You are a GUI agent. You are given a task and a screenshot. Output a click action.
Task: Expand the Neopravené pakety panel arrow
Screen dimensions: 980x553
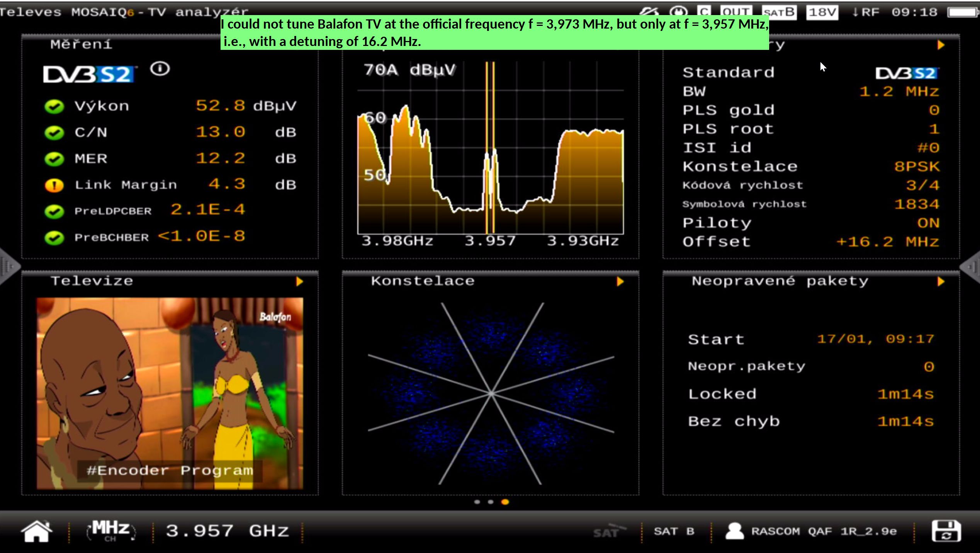[x=941, y=281]
